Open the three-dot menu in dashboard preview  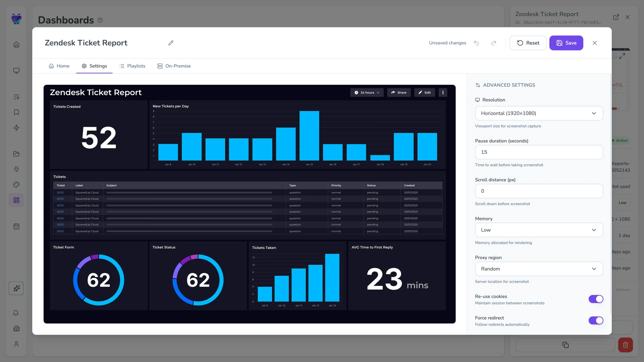443,93
